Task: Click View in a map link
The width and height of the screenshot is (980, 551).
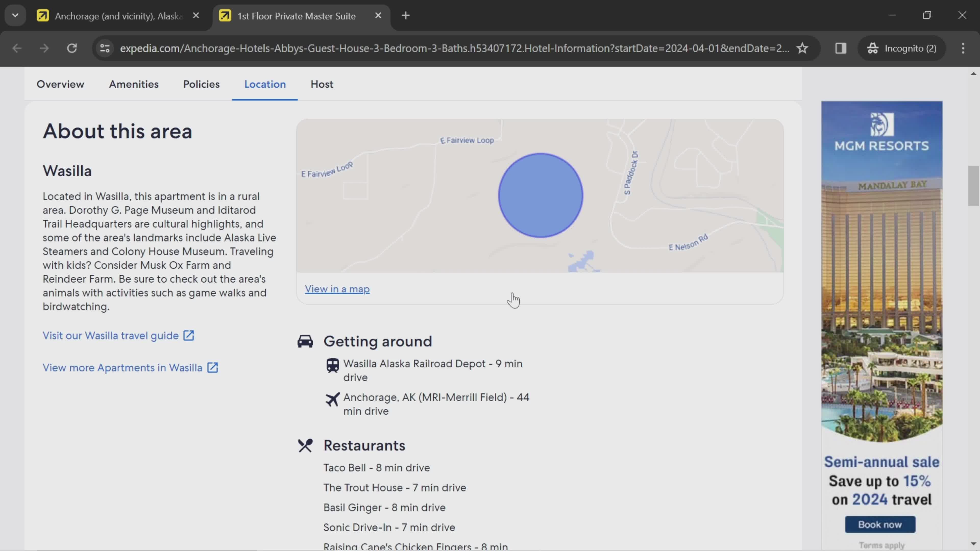Action: pyautogui.click(x=337, y=289)
